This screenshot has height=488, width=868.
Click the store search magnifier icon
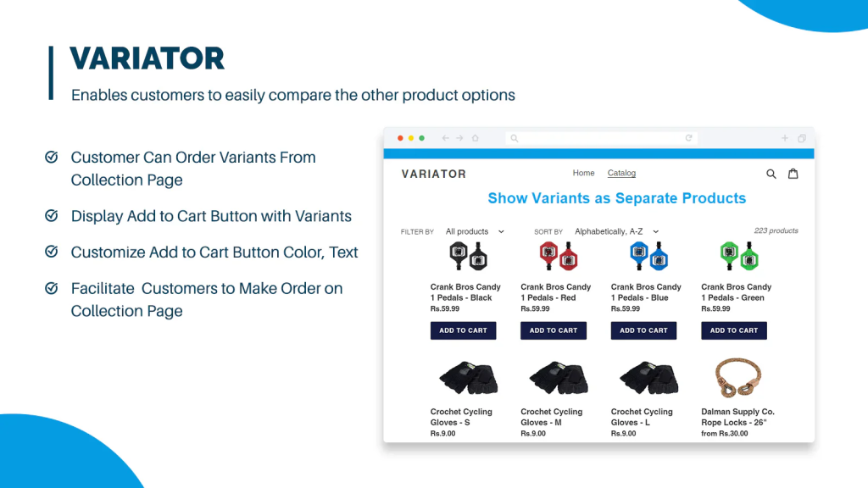(771, 174)
